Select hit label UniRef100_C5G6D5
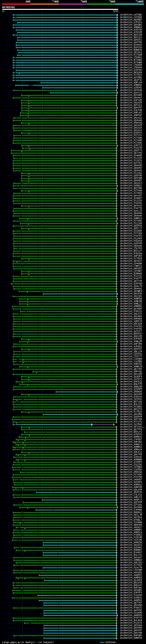This screenshot has width=146, height=644. tap(131, 65)
